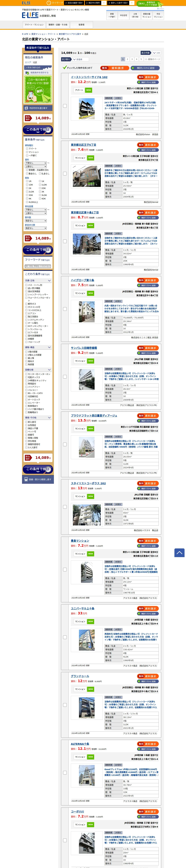Check the バス・トイレ別 checkbox
Viewport: 186px width, 868px height.
26,285
